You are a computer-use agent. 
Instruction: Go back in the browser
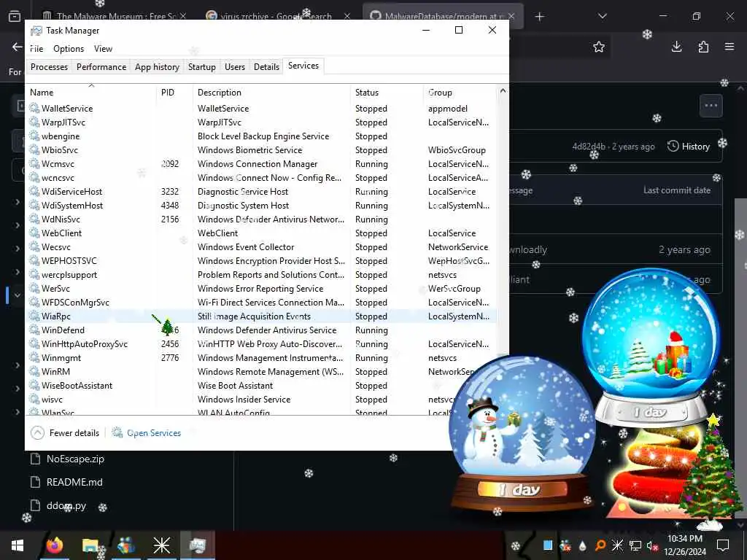point(18,47)
